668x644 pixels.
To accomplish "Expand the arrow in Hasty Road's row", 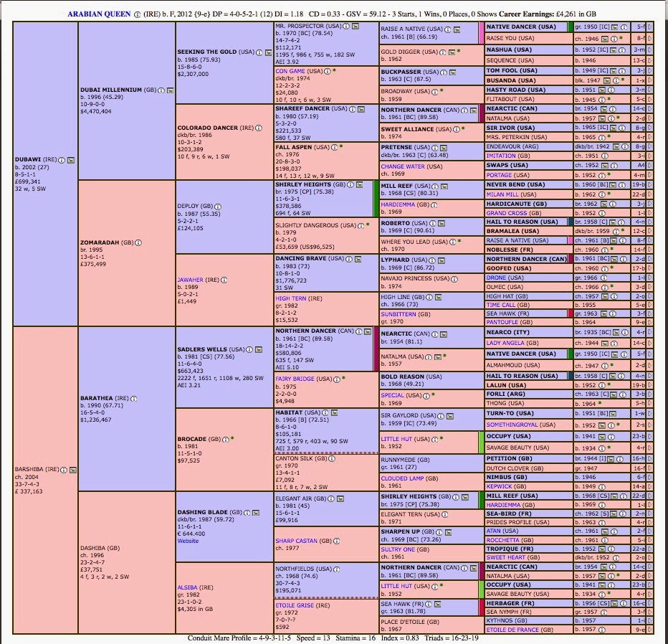I will 649,90.
